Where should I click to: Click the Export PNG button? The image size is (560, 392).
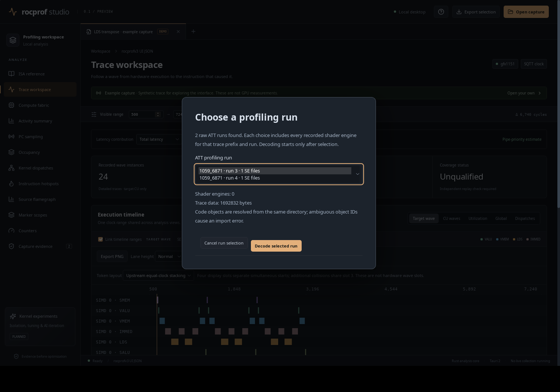pyautogui.click(x=112, y=256)
